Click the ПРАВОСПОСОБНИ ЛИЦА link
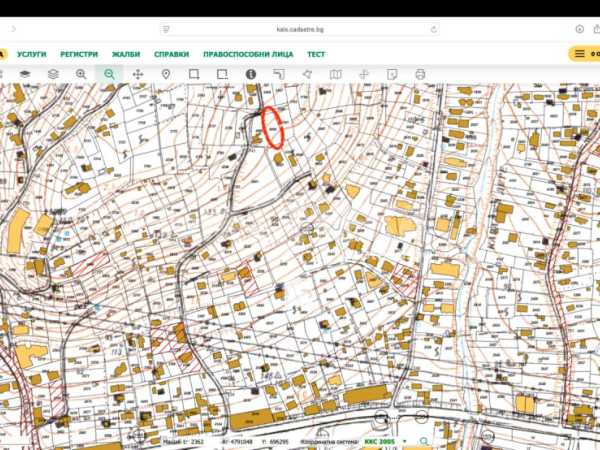The image size is (600, 450). click(248, 54)
